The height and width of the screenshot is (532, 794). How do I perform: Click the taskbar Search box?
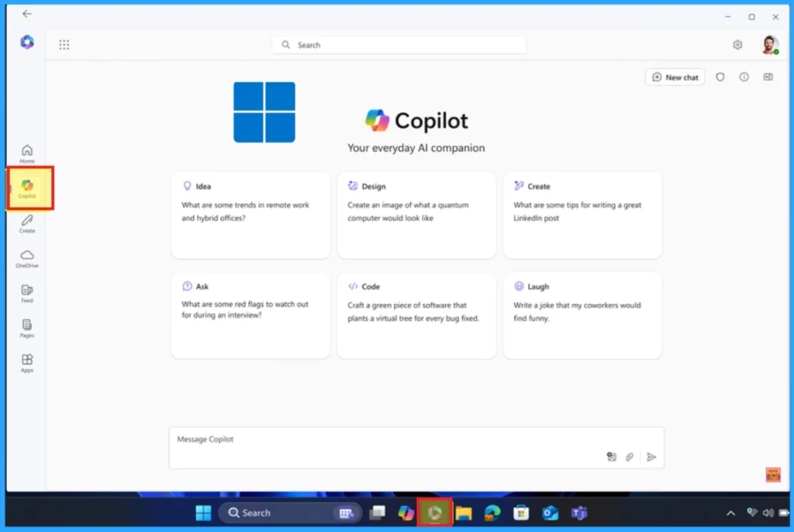pos(290,513)
